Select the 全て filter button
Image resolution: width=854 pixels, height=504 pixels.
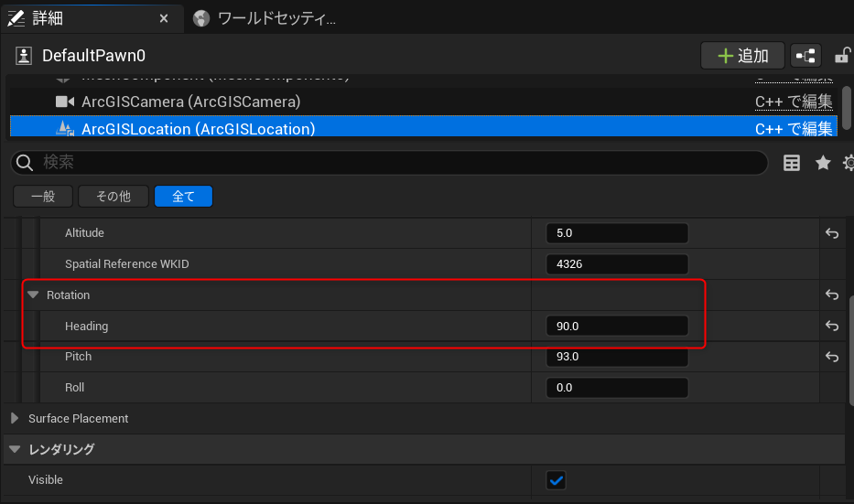[184, 197]
